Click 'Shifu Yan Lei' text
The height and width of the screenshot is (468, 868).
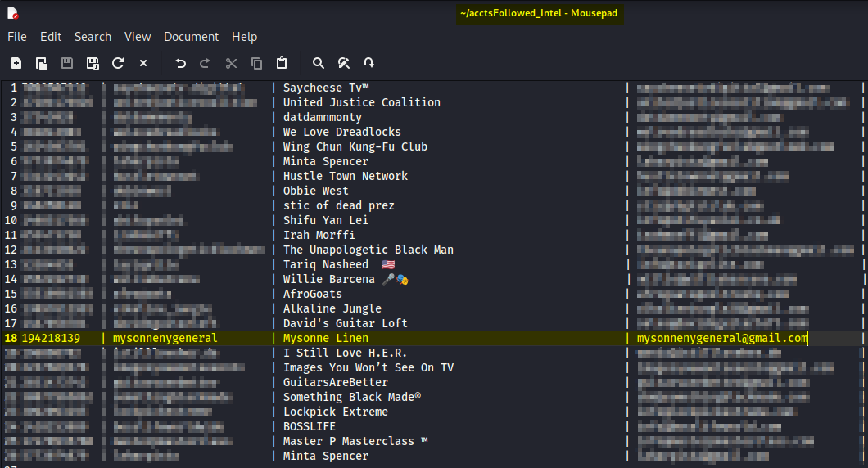[x=326, y=220]
